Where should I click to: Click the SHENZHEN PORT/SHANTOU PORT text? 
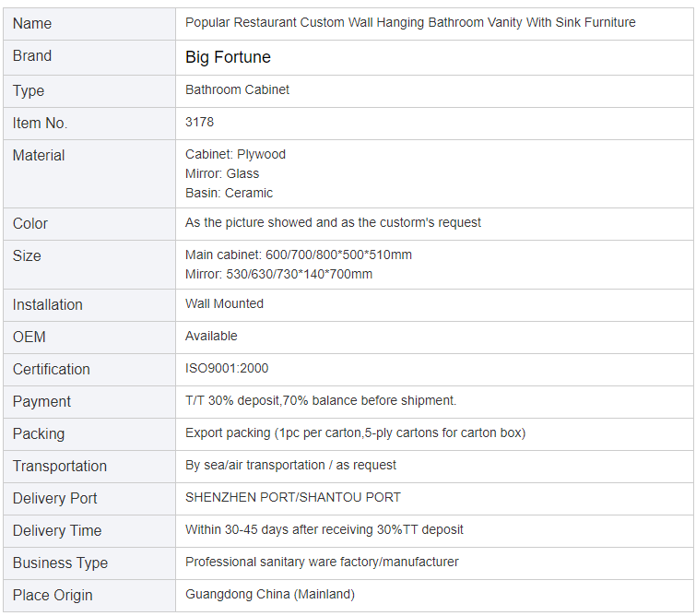[x=293, y=497]
